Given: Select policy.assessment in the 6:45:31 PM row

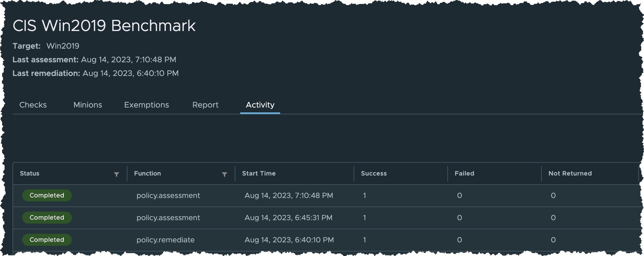Looking at the screenshot, I should pyautogui.click(x=168, y=218).
